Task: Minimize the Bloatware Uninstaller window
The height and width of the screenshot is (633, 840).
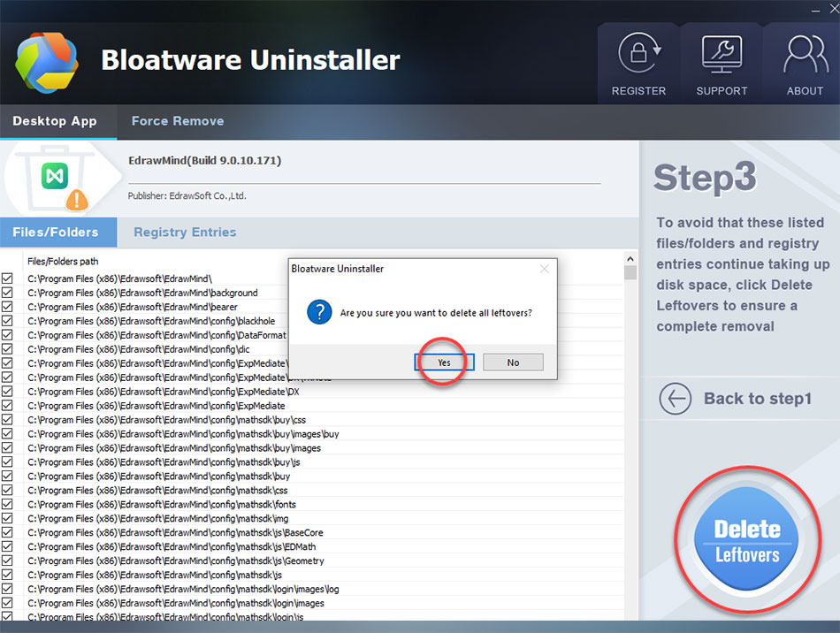Action: (x=815, y=10)
